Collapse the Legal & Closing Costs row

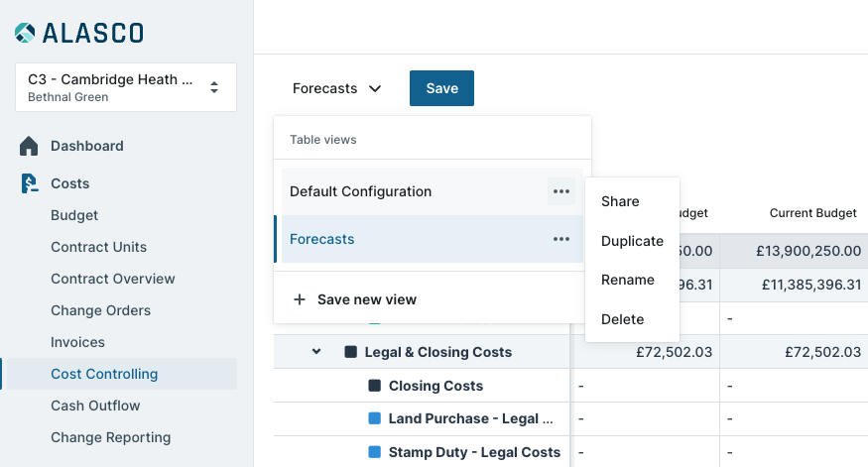pyautogui.click(x=316, y=352)
